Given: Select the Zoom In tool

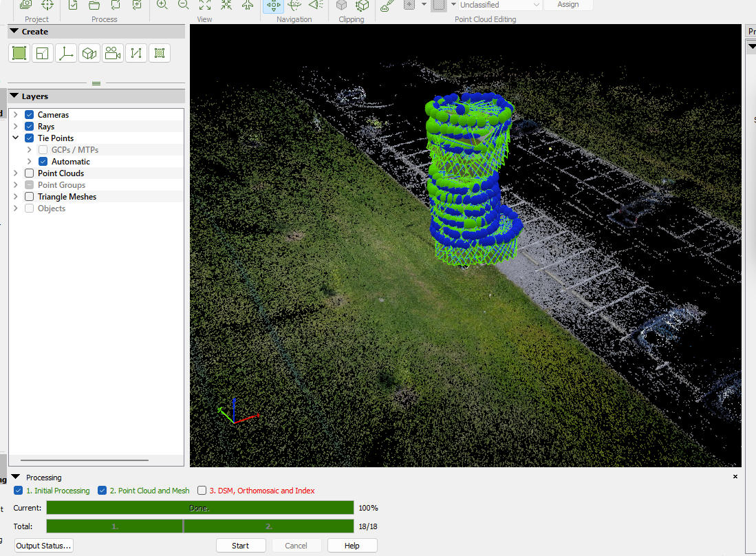Looking at the screenshot, I should point(162,6).
